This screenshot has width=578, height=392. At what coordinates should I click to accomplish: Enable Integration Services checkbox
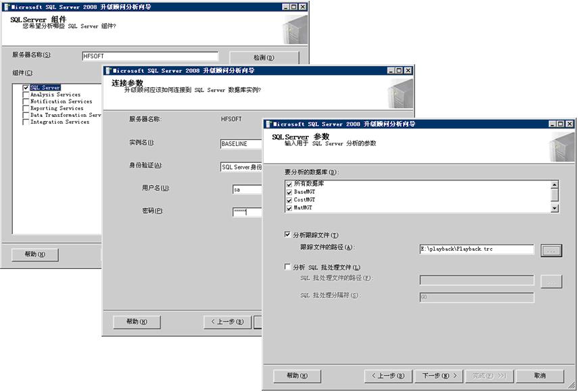click(26, 122)
